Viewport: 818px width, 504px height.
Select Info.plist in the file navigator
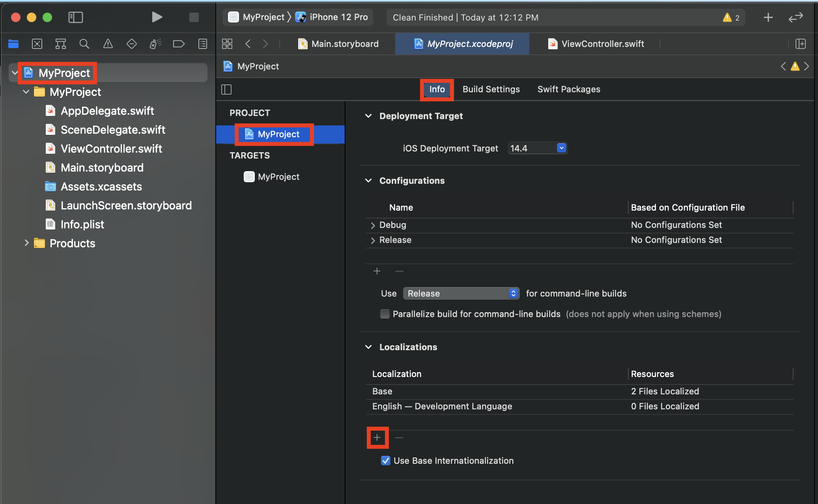82,224
